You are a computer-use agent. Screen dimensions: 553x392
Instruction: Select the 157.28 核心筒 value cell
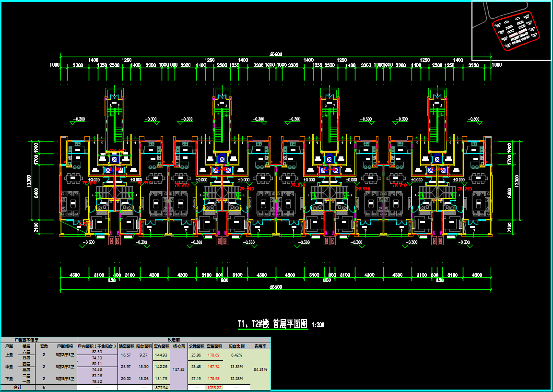178,369
